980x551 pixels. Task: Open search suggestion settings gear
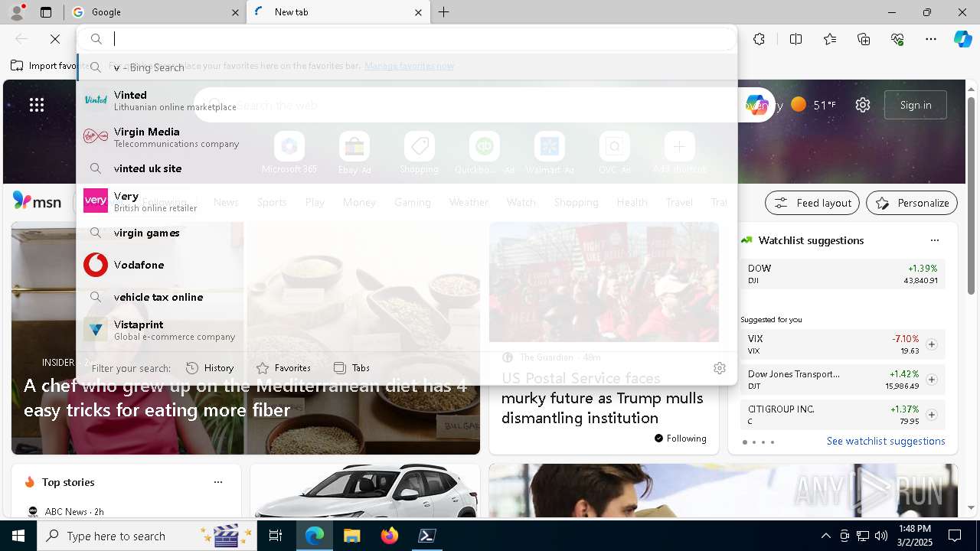pyautogui.click(x=720, y=368)
